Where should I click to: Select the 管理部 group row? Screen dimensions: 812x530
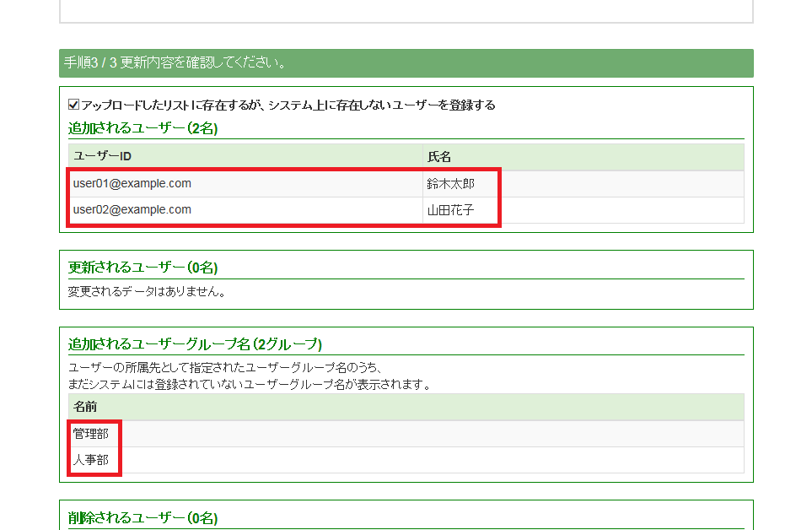406,434
